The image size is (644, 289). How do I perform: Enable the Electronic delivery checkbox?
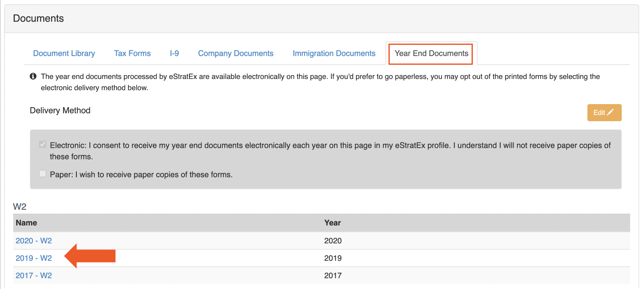[x=42, y=144]
